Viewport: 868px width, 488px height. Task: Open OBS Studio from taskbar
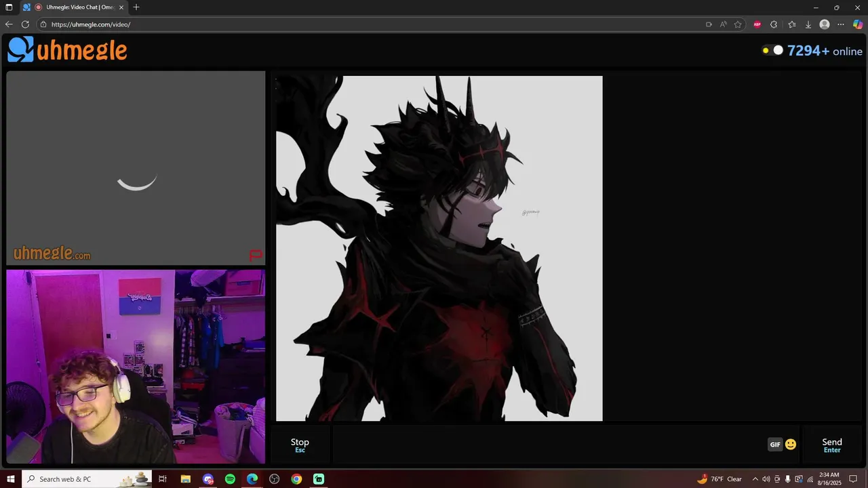274,479
